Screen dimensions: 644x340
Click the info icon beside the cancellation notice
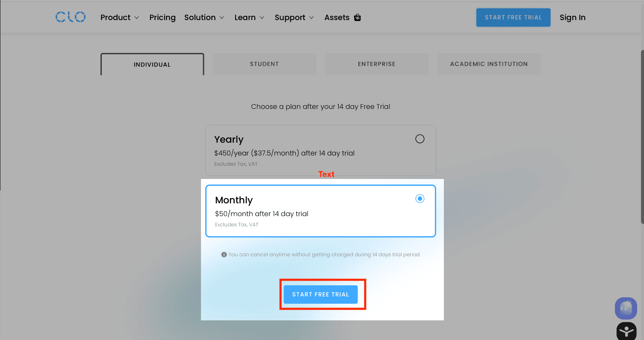(224, 254)
